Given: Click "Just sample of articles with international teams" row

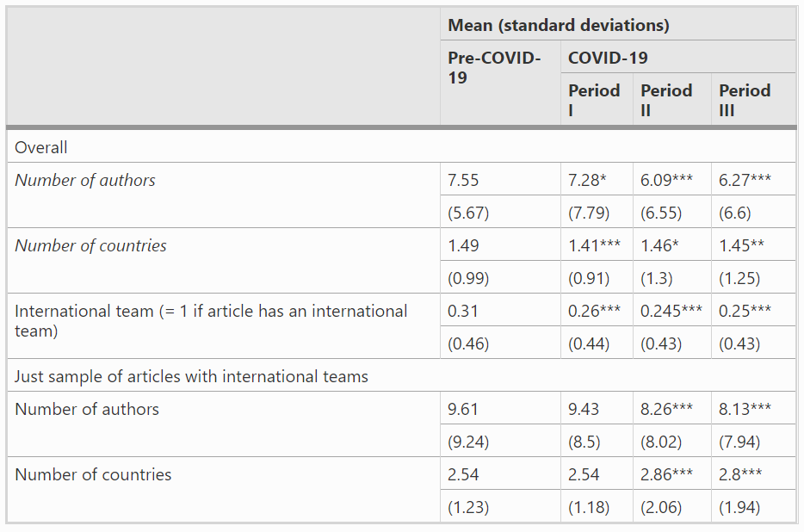Looking at the screenshot, I should (191, 376).
